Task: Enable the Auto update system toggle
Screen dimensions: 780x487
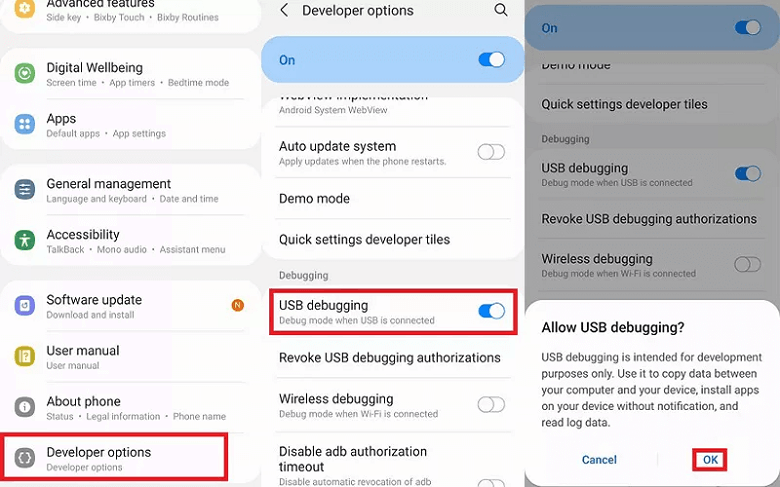Action: 491,152
